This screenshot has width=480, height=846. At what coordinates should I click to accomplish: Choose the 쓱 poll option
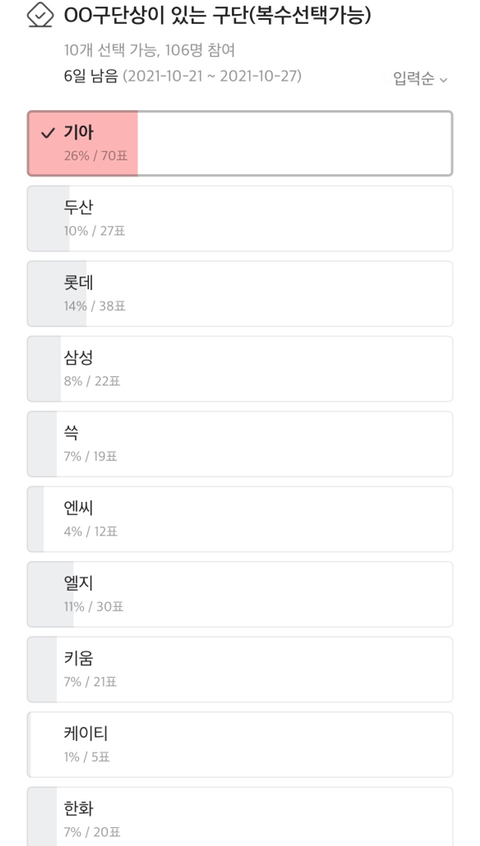[240, 444]
